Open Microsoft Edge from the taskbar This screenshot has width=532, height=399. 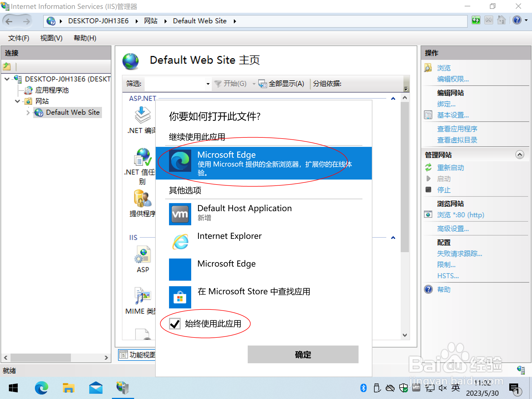[x=42, y=388]
